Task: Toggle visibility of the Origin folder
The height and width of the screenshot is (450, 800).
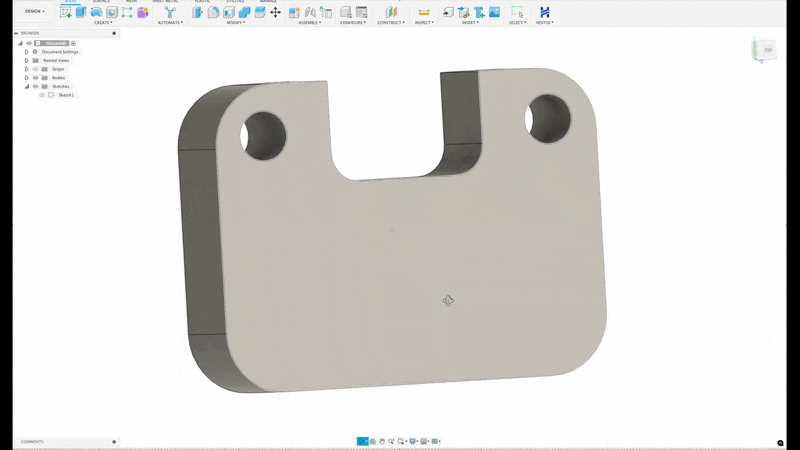Action: click(36, 69)
